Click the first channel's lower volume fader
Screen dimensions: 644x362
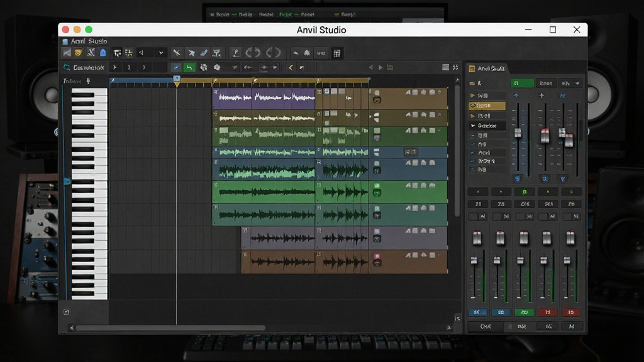pyautogui.click(x=474, y=261)
